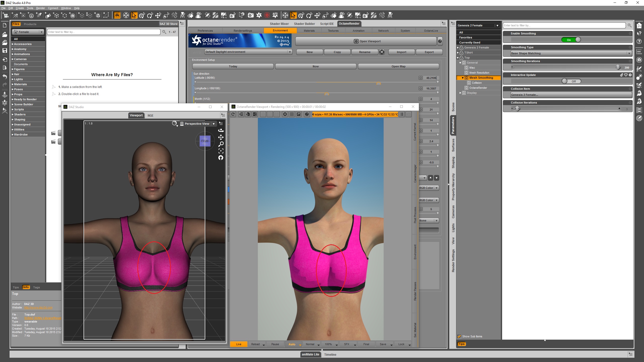Turn on the Interactive Update toggle
The height and width of the screenshot is (362, 644).
571,81
